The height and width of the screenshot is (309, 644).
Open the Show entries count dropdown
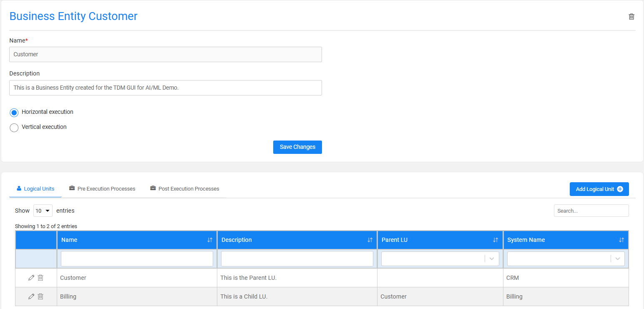(x=43, y=211)
